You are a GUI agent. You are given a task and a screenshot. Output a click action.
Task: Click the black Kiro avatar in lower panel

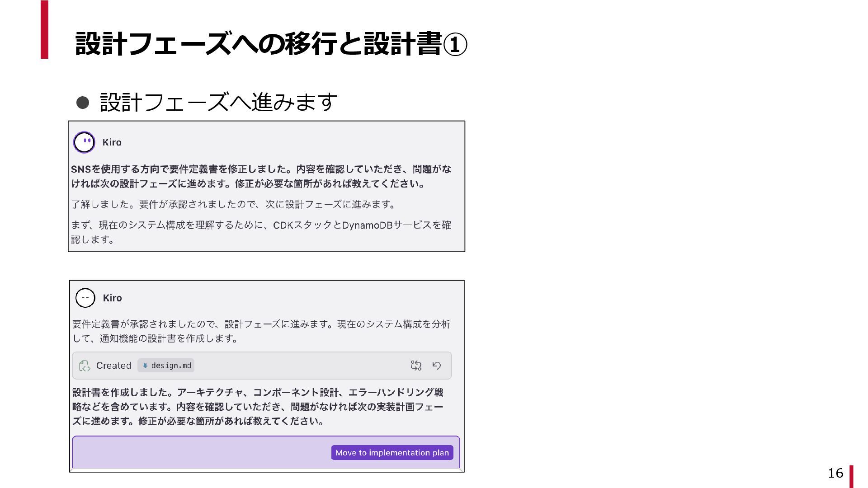(85, 298)
